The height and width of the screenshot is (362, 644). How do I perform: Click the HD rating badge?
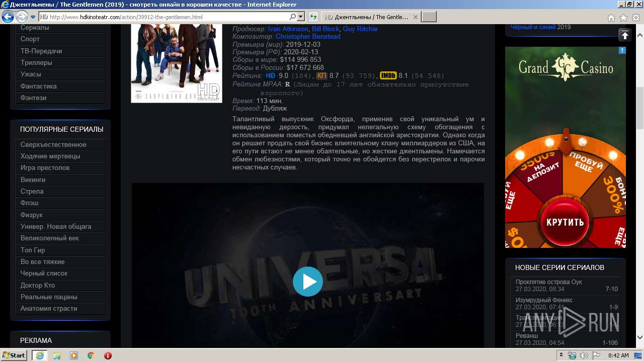[271, 75]
